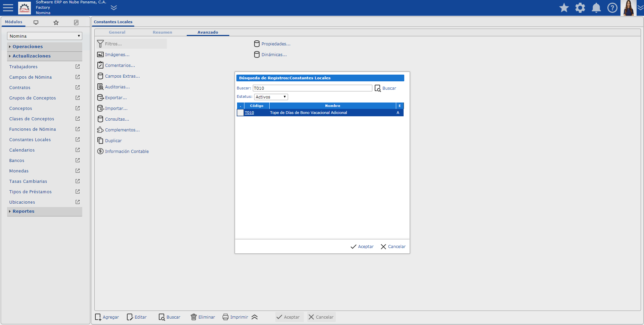Expand the Reportes section
The image size is (644, 325).
[x=45, y=211]
